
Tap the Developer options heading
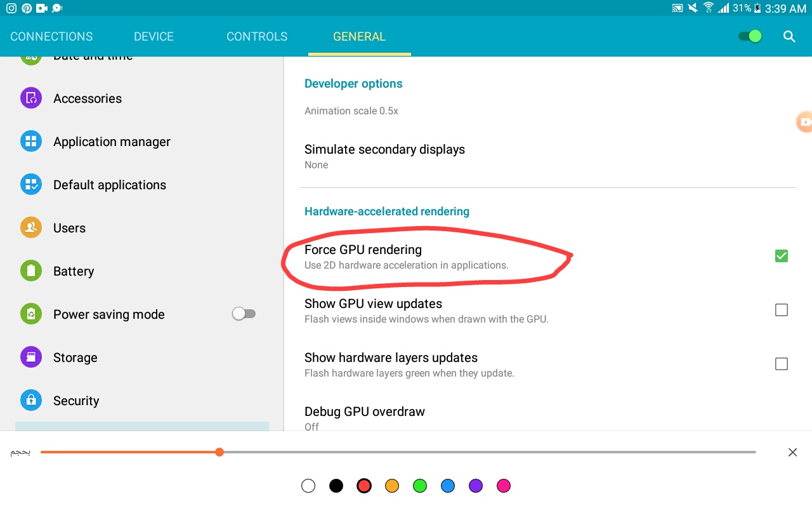tap(353, 83)
